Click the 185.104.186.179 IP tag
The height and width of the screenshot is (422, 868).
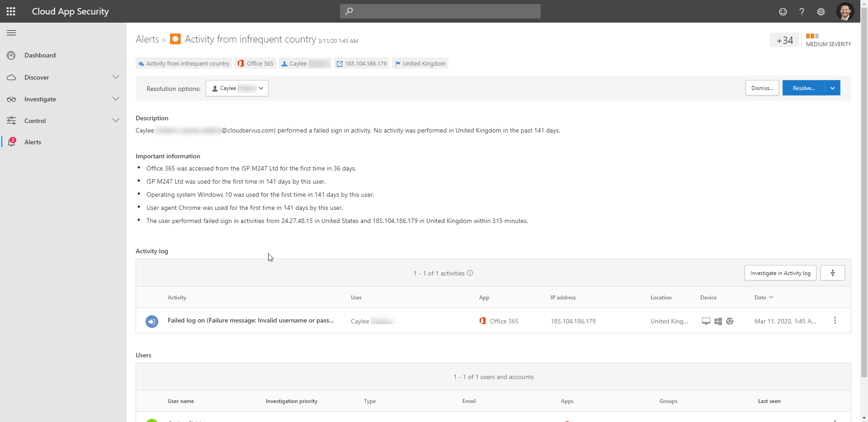click(x=362, y=63)
